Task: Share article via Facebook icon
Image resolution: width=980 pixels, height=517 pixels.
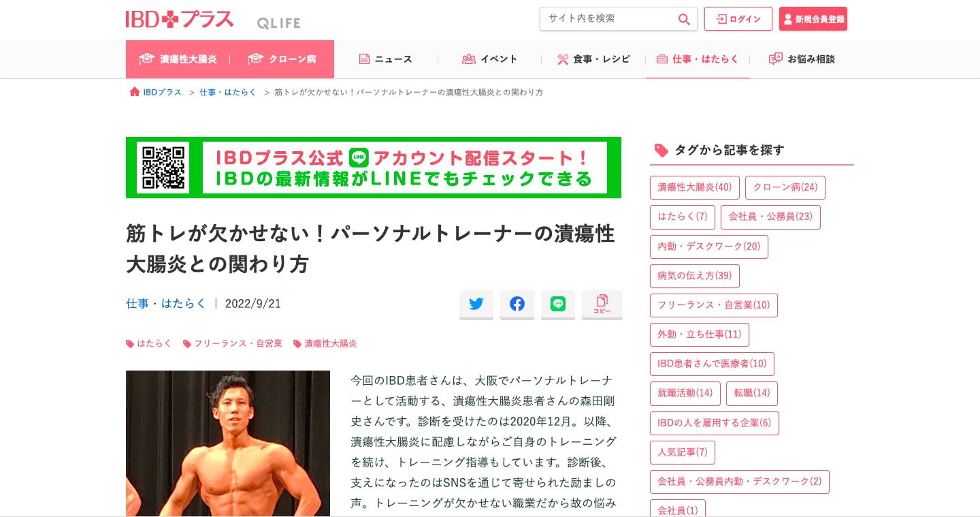Action: pyautogui.click(x=517, y=304)
